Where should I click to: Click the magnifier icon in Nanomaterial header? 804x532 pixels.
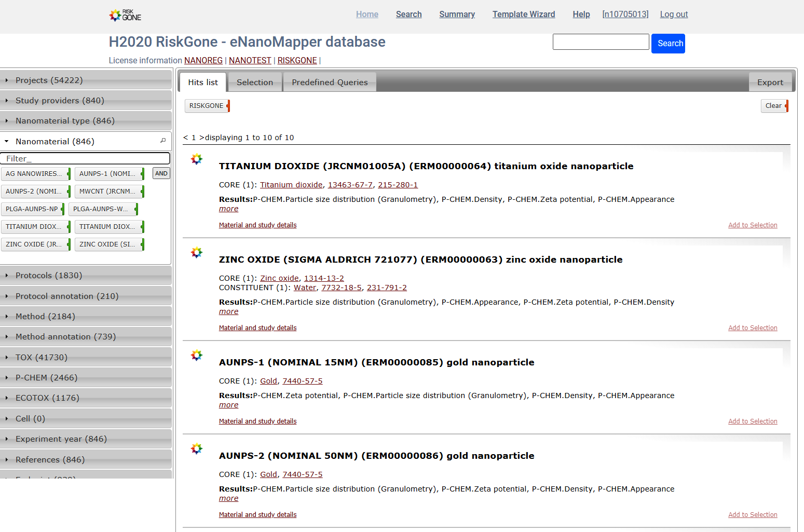(x=163, y=141)
